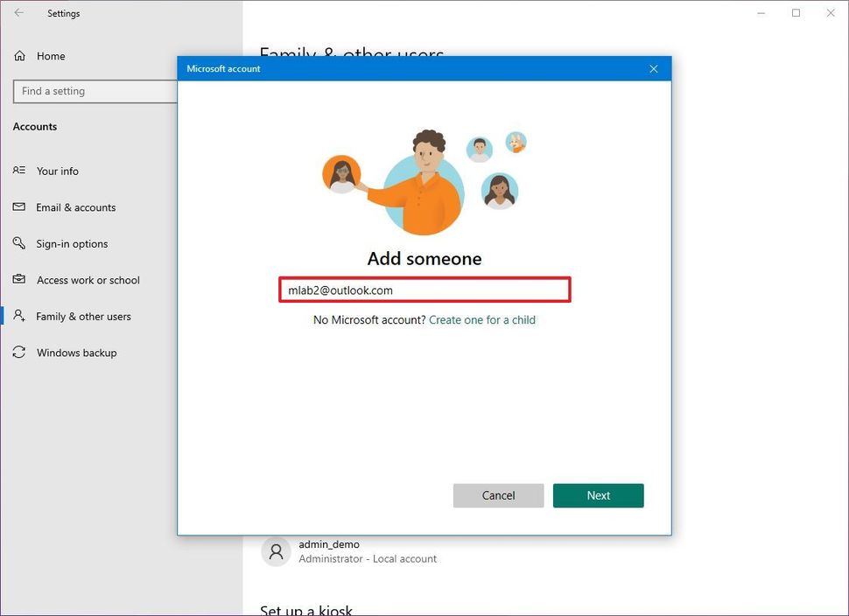
Task: Click the Next button
Action: tap(599, 495)
